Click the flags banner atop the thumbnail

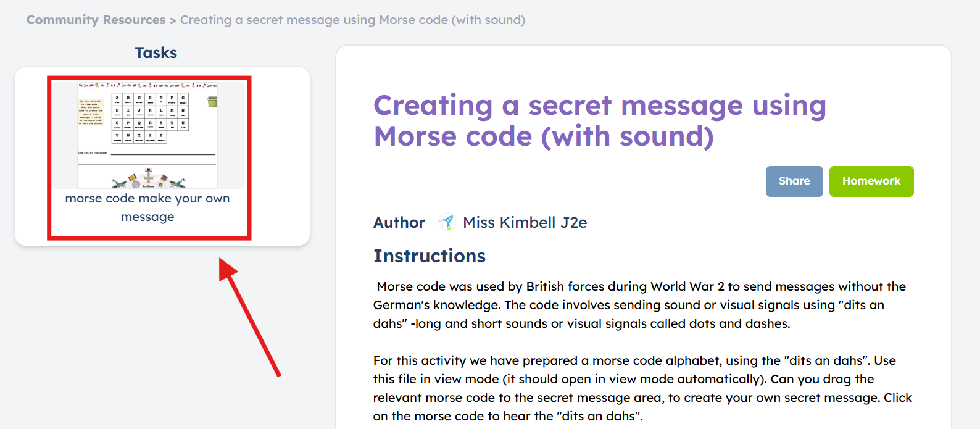147,85
